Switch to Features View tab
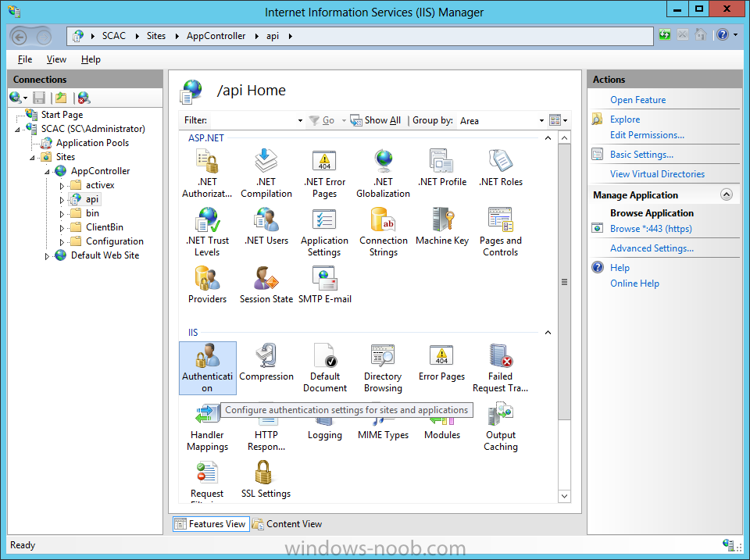The height and width of the screenshot is (560, 750). pos(210,524)
